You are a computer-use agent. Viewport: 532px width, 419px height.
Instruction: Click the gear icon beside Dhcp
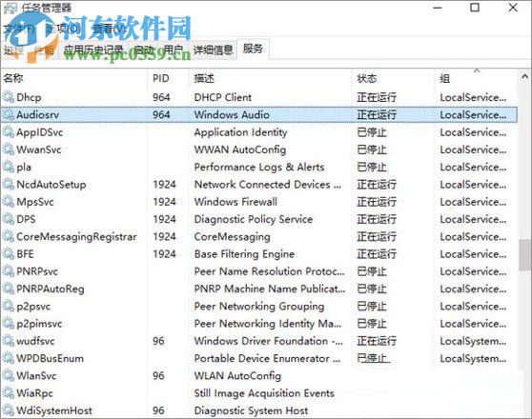[x=9, y=97]
